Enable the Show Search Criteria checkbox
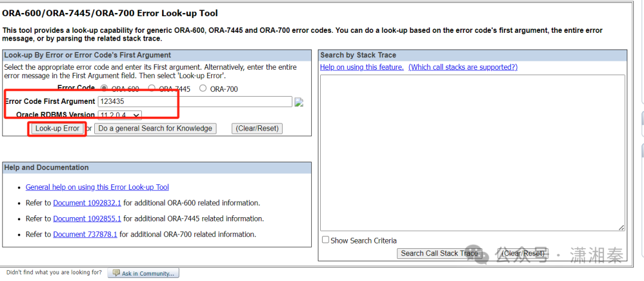 point(326,240)
